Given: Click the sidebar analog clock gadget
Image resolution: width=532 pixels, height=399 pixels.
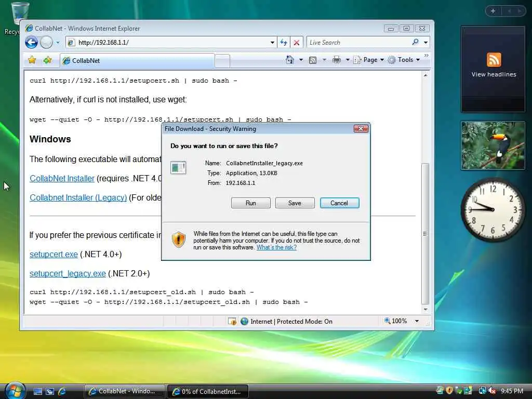Looking at the screenshot, I should pos(493,209).
